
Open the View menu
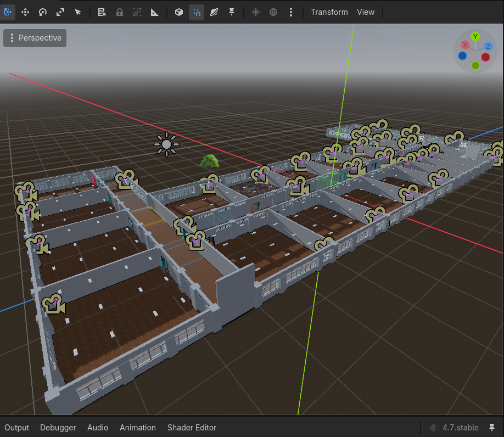click(366, 12)
